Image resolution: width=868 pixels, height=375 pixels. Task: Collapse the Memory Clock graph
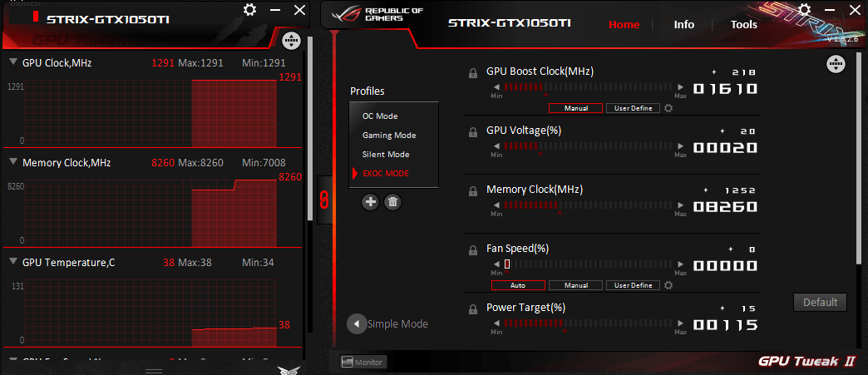coord(13,162)
